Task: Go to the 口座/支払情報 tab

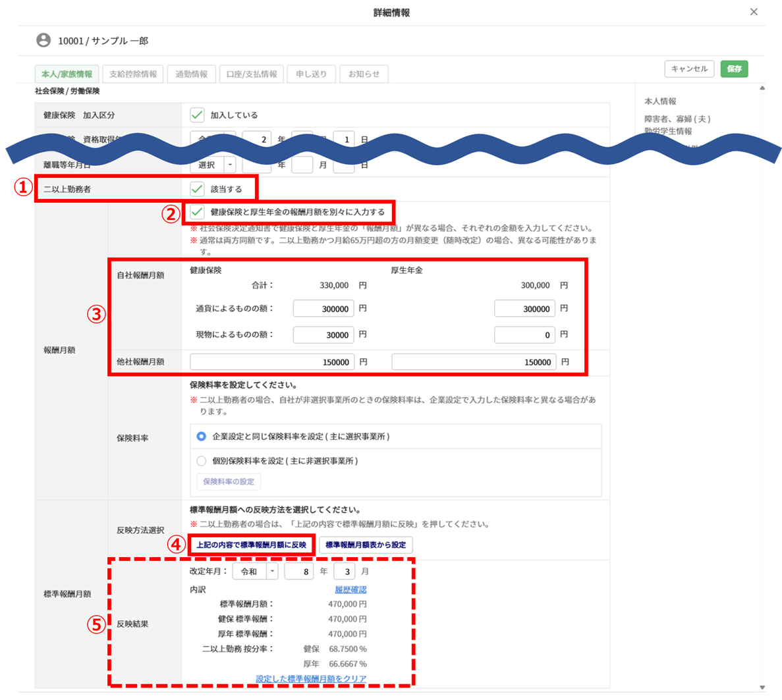Action: coord(252,74)
